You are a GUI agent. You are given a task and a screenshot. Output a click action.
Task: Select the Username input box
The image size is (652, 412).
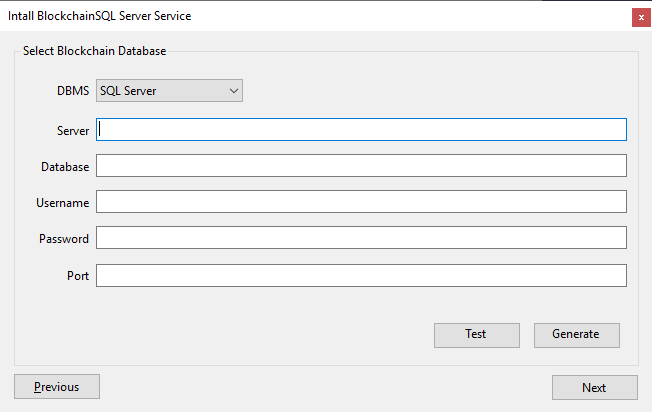361,202
